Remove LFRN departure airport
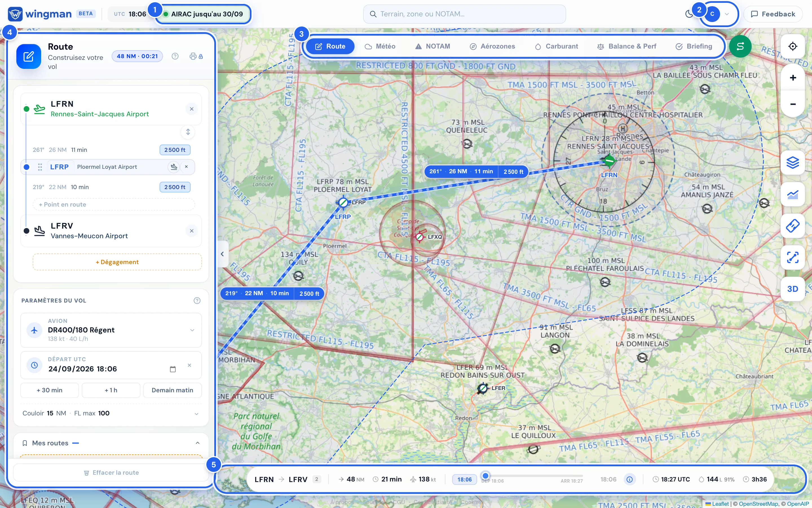Viewport: 812px width, 508px height. (192, 109)
